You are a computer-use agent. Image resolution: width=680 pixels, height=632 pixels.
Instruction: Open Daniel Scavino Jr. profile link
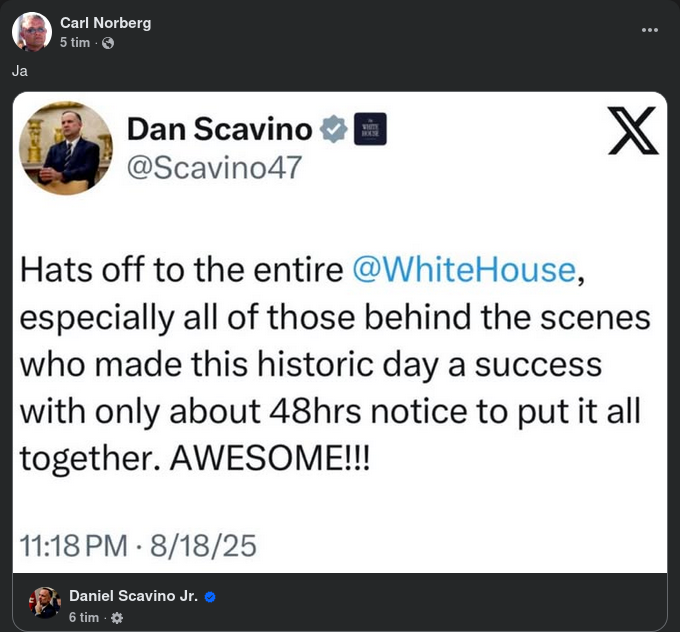tap(133, 596)
